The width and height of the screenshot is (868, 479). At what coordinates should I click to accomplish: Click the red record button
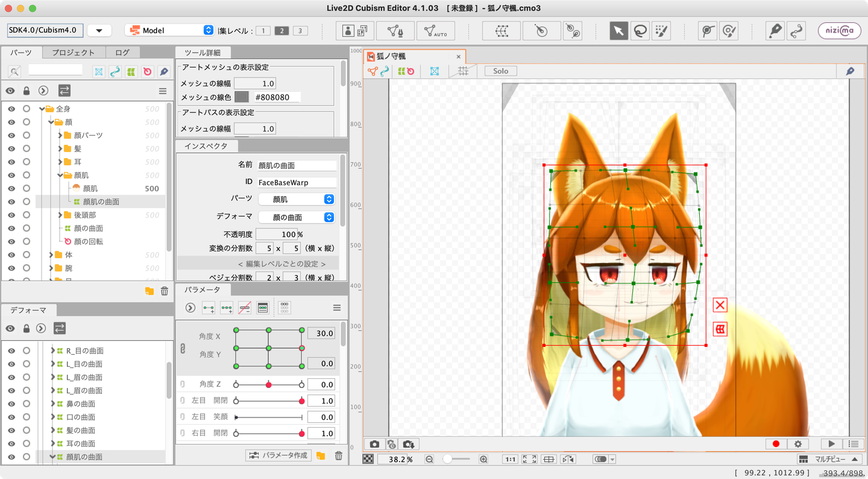776,444
